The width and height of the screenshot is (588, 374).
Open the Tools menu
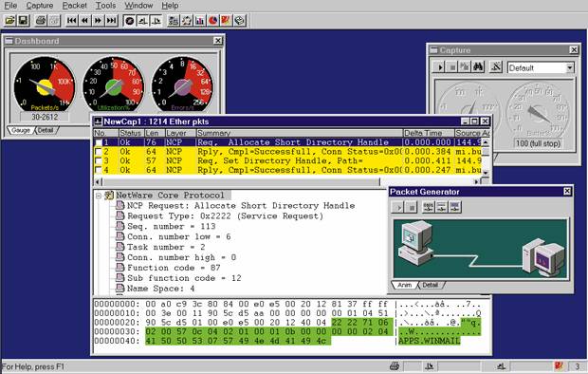pyautogui.click(x=105, y=6)
